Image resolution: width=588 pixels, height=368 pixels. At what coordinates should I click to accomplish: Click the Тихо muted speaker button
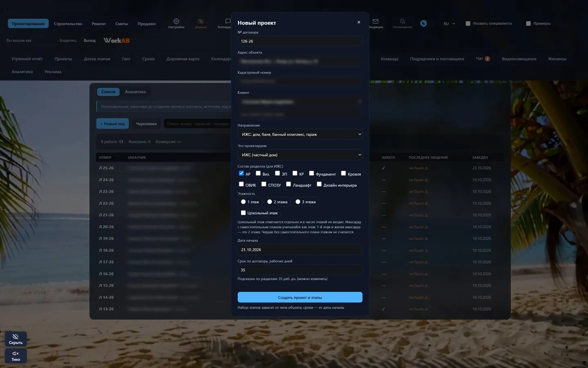[x=16, y=356]
